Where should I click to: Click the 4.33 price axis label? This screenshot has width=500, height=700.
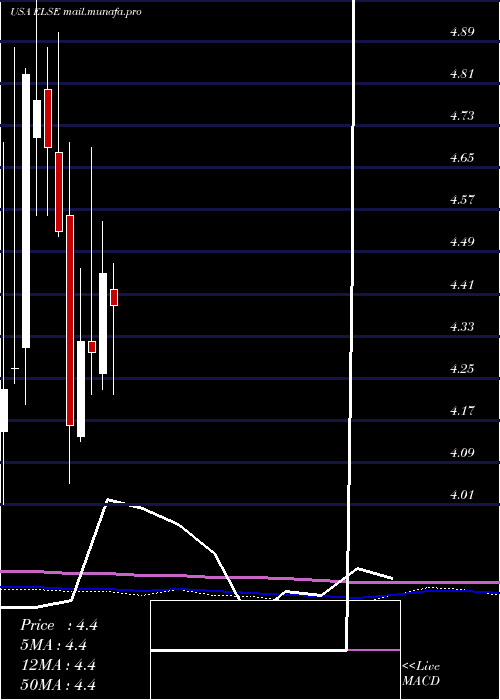coord(462,326)
